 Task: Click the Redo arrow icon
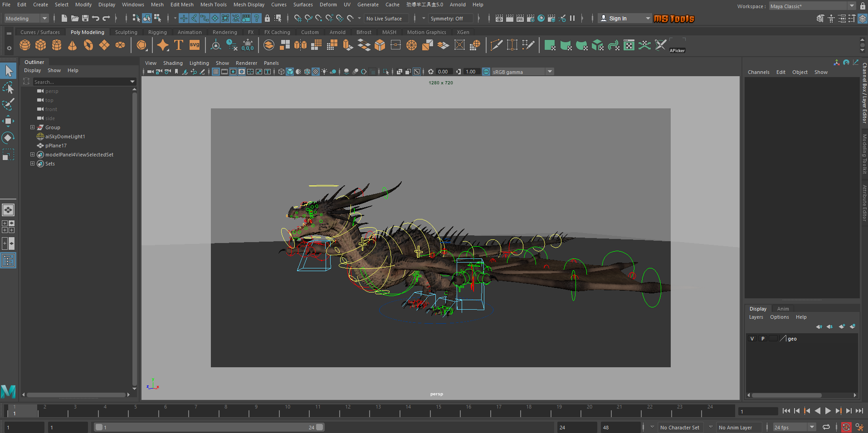(x=106, y=18)
